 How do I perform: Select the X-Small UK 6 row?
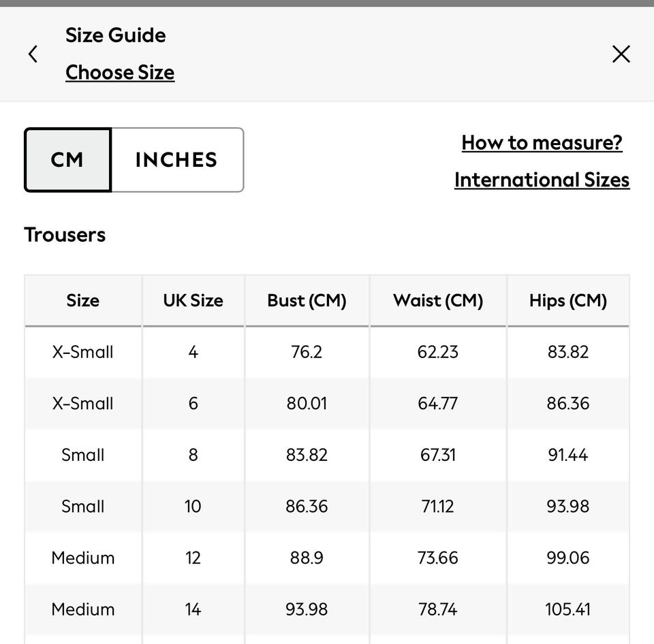pos(83,403)
